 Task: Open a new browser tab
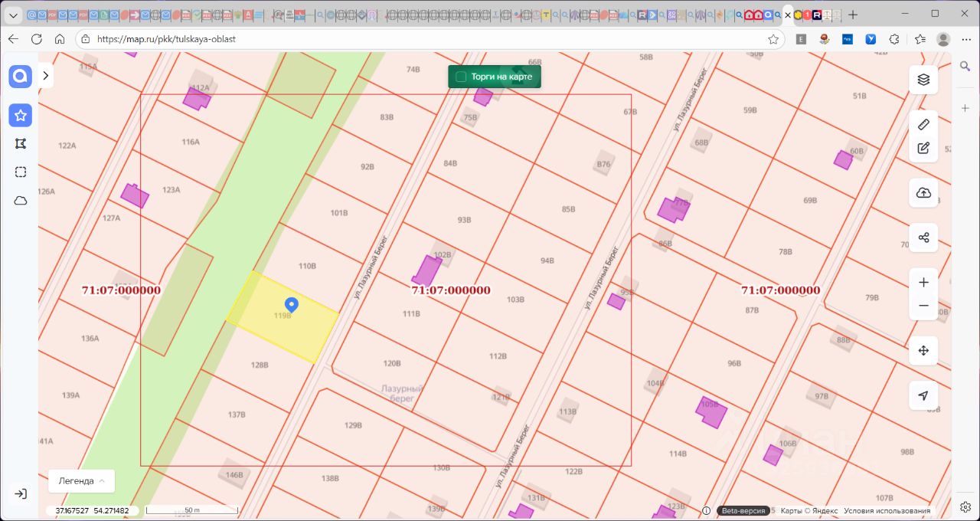point(853,15)
